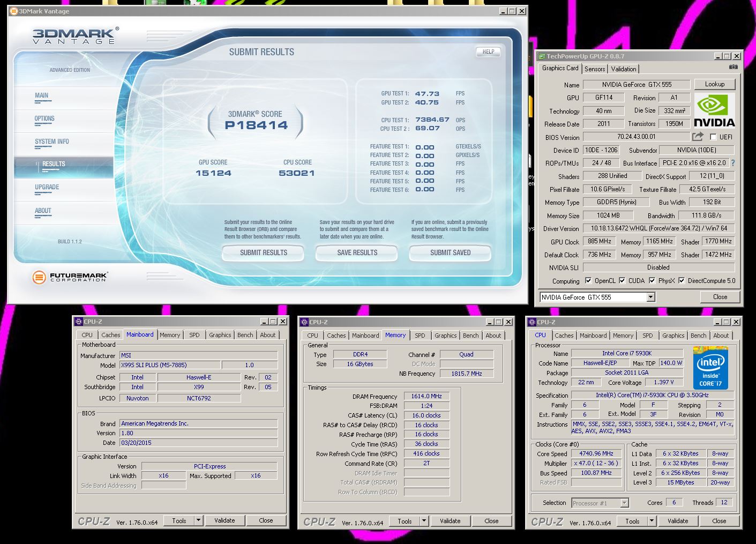The width and height of the screenshot is (756, 544).
Task: Click the CPU score value 53021
Action: pyautogui.click(x=297, y=173)
